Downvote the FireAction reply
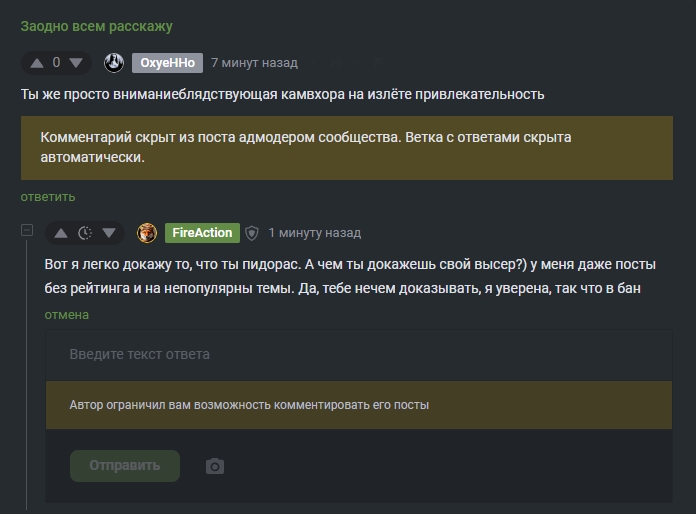Viewport: 696px width, 514px height. click(x=109, y=233)
